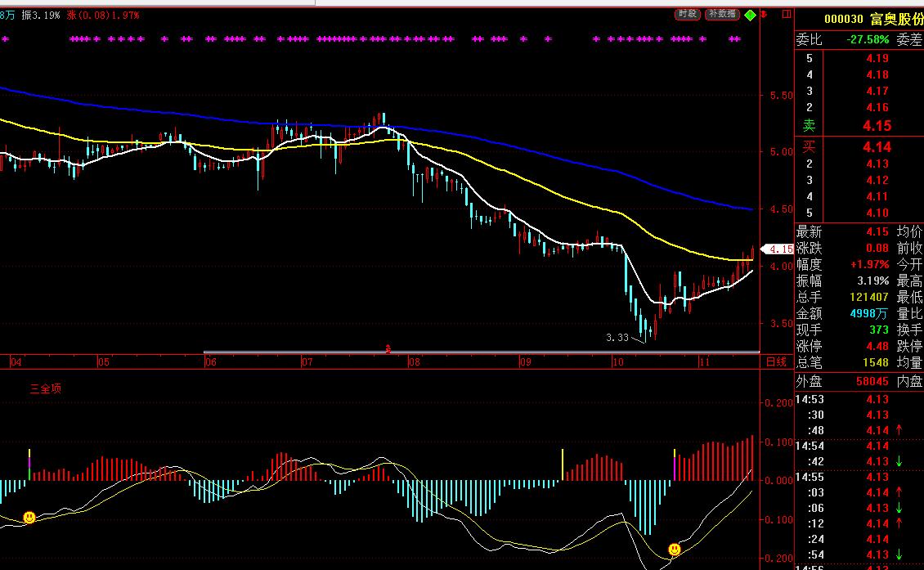
Task: Click the :12 tick's red up arrow
Action: pyautogui.click(x=899, y=523)
